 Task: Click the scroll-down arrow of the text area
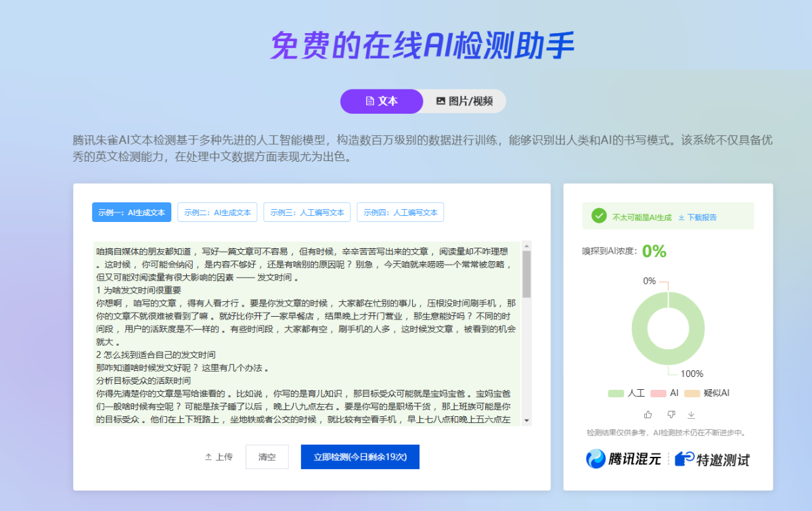(527, 421)
